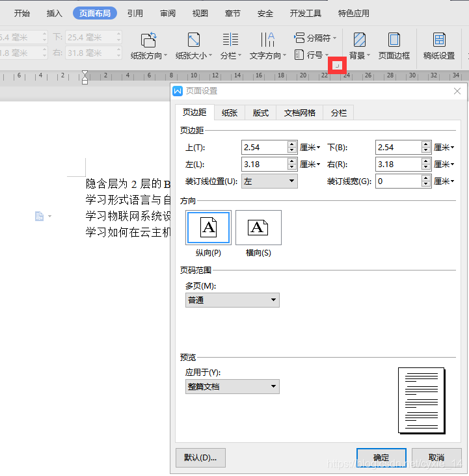Open the 行号 line numbers menu
Screen dimensions: 469x476
[x=312, y=55]
